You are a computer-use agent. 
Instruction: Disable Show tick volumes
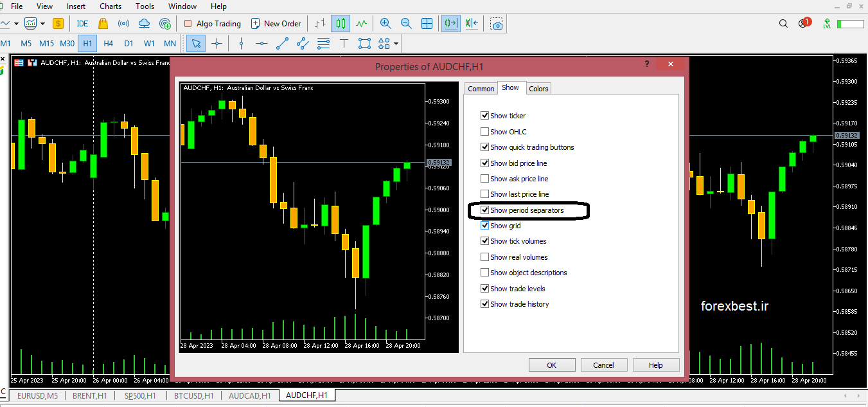(x=484, y=240)
